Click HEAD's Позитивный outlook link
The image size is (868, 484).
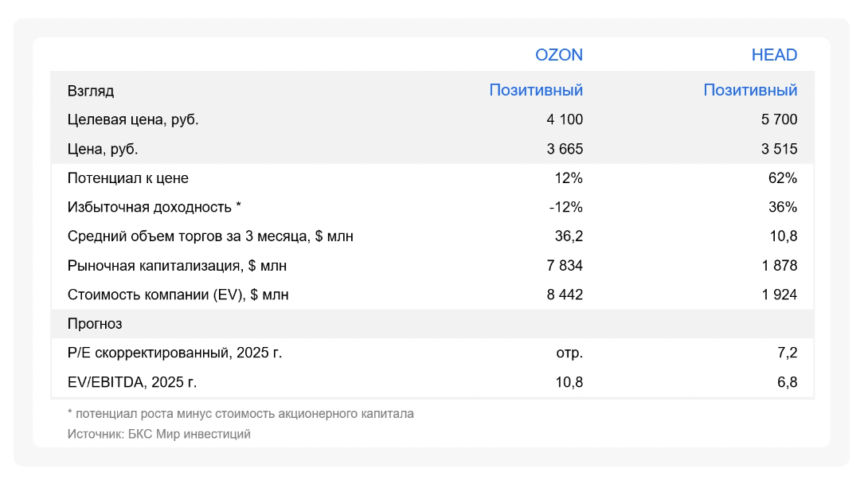tap(750, 90)
